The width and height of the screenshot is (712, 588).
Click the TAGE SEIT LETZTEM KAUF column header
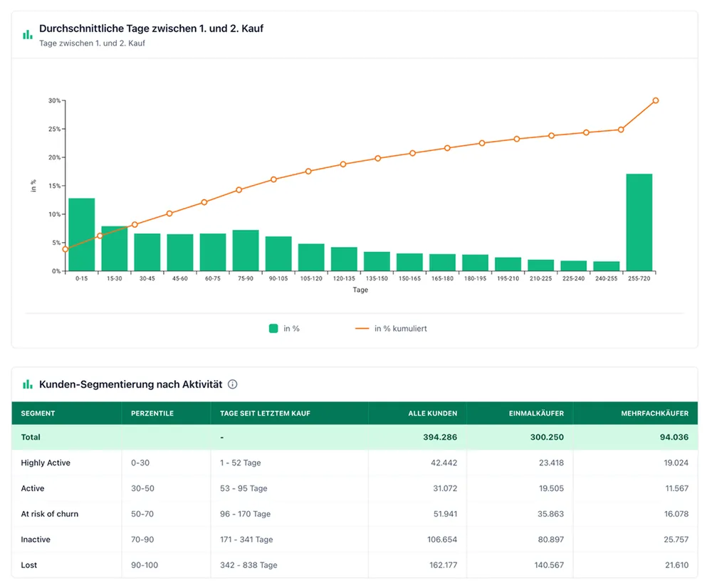(x=265, y=413)
